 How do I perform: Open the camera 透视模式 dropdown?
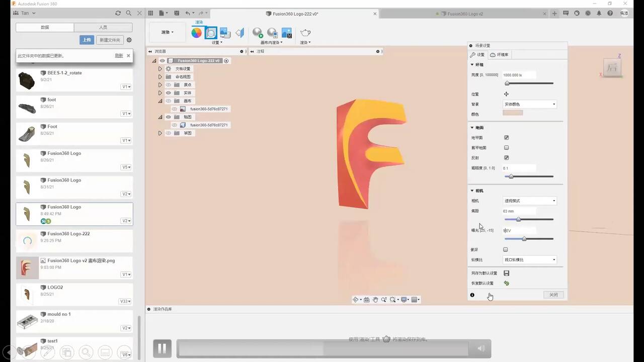pos(529,201)
